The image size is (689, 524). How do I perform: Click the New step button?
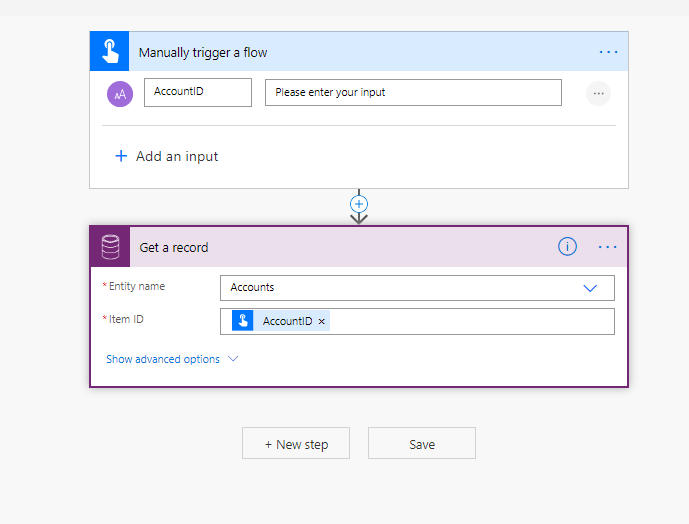coord(296,444)
